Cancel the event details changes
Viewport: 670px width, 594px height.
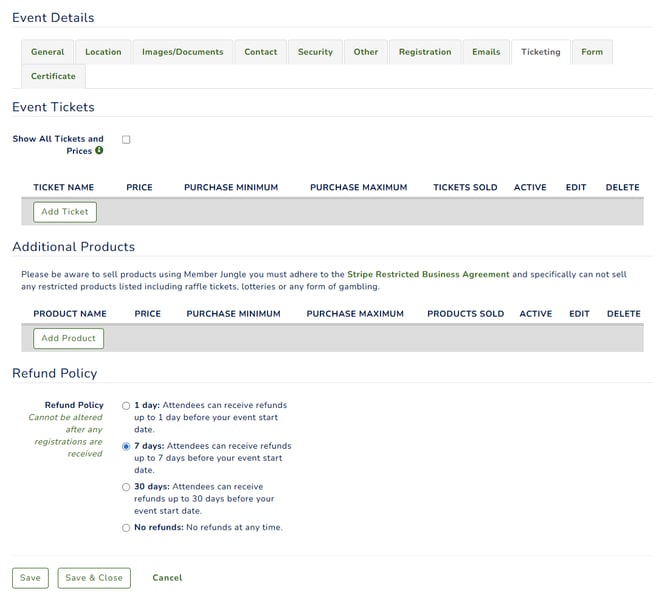tap(167, 578)
